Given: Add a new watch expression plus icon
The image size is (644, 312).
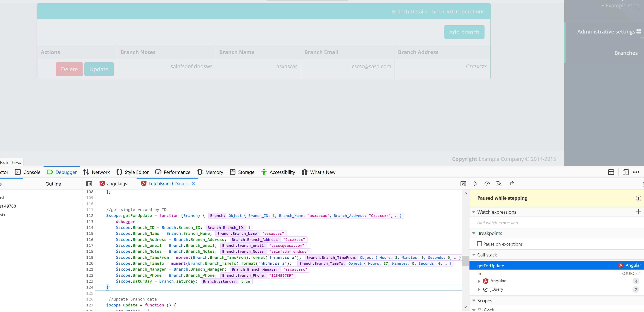Looking at the screenshot, I should point(638,212).
